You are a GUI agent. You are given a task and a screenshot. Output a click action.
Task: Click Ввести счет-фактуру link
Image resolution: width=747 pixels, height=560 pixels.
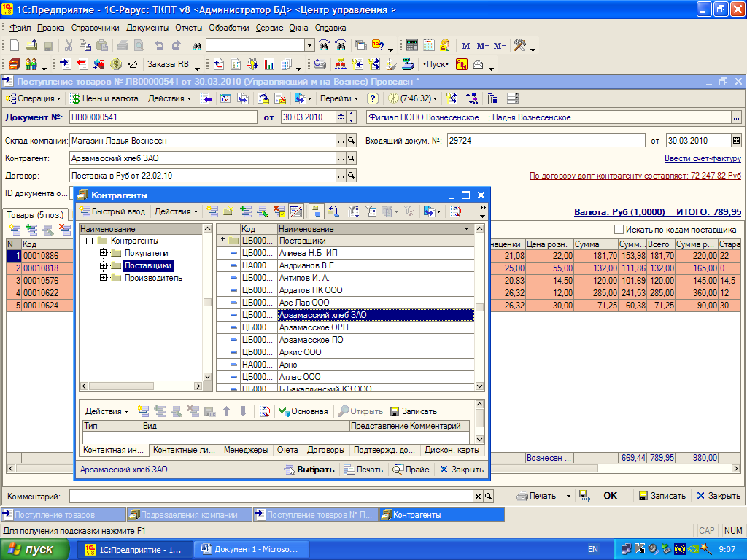pyautogui.click(x=703, y=158)
